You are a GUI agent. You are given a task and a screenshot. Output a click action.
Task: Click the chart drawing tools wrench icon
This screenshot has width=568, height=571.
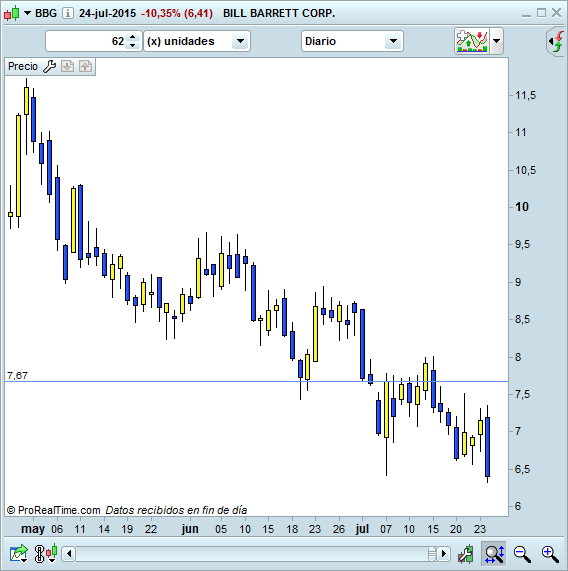(465, 554)
